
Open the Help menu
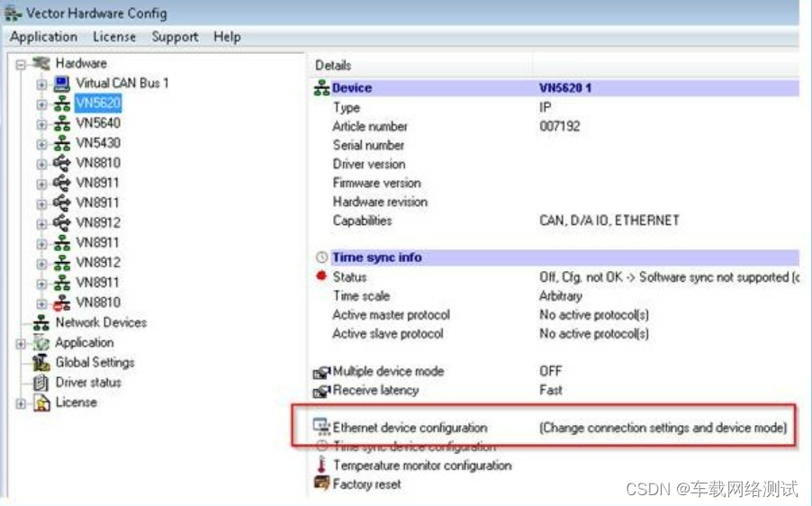pyautogui.click(x=227, y=37)
